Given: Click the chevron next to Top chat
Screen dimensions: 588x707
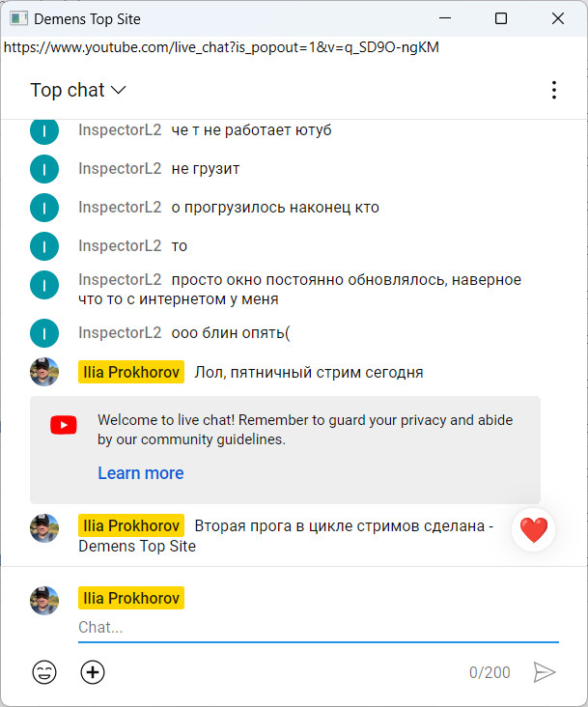Looking at the screenshot, I should click(118, 90).
